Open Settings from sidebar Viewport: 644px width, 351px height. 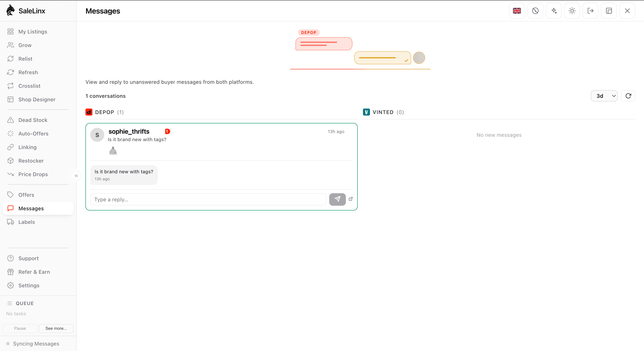(38, 285)
